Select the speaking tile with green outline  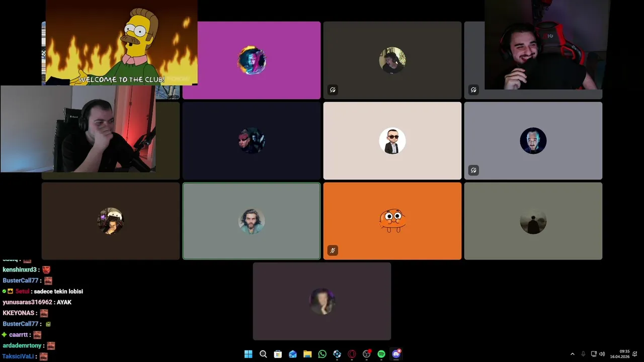click(252, 221)
